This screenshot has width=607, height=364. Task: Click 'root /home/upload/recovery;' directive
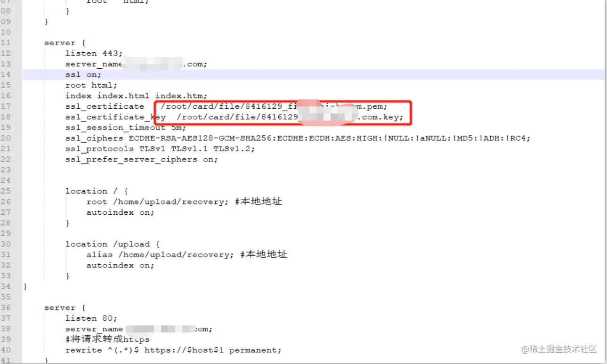coord(158,202)
